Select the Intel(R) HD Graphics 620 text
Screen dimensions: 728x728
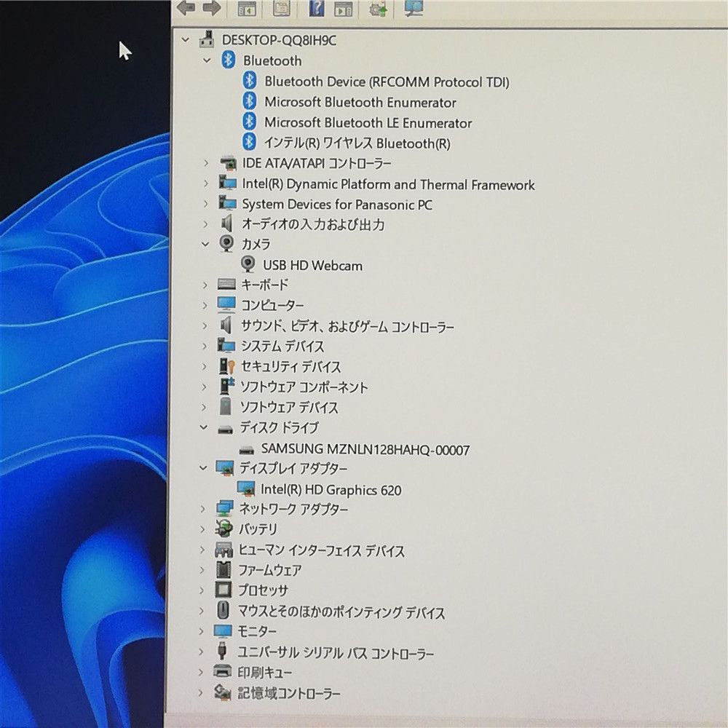tap(331, 490)
